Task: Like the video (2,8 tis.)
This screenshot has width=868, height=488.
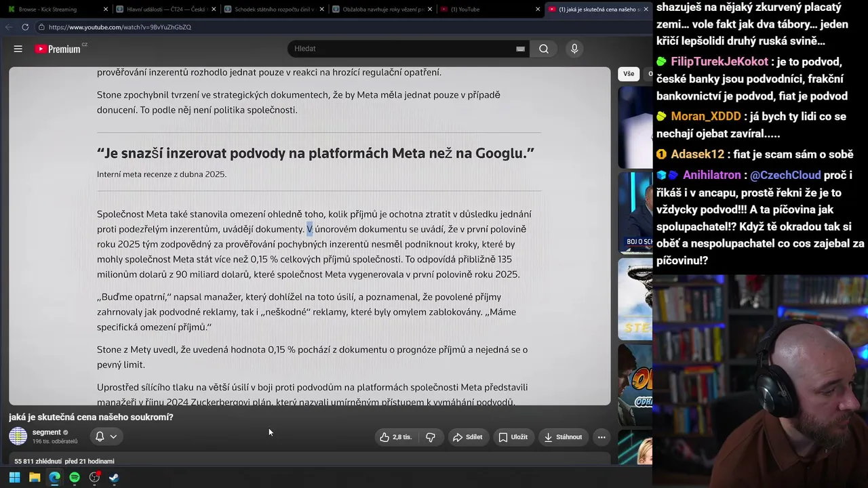Action: point(396,437)
